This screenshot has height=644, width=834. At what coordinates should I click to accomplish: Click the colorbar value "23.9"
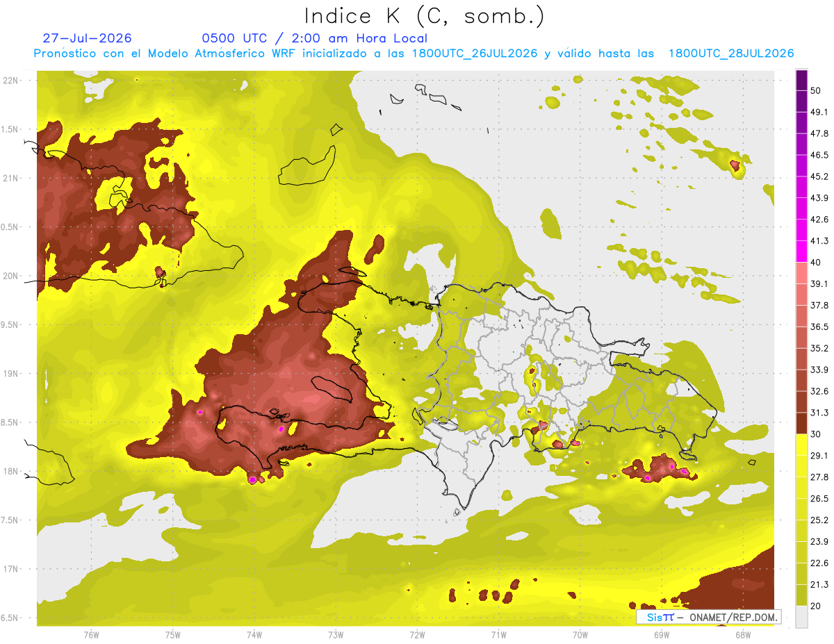(x=819, y=542)
